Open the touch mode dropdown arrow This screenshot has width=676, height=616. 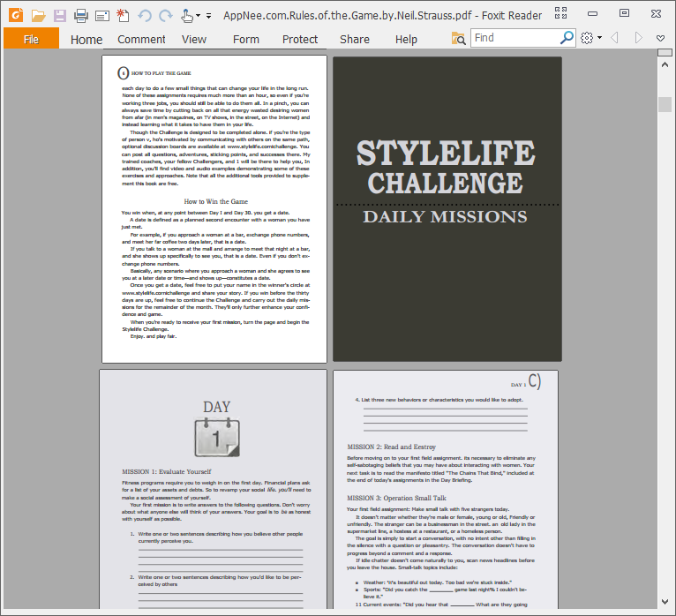198,16
